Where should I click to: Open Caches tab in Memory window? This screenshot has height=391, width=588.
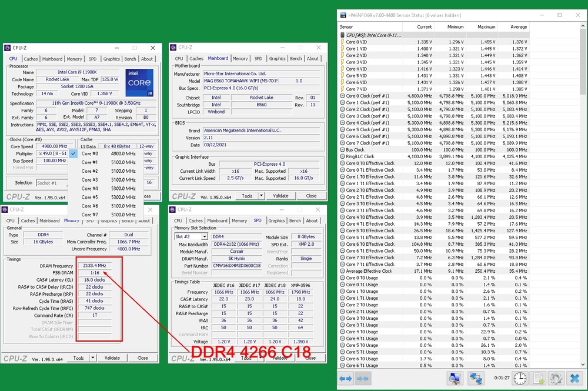[x=28, y=221]
